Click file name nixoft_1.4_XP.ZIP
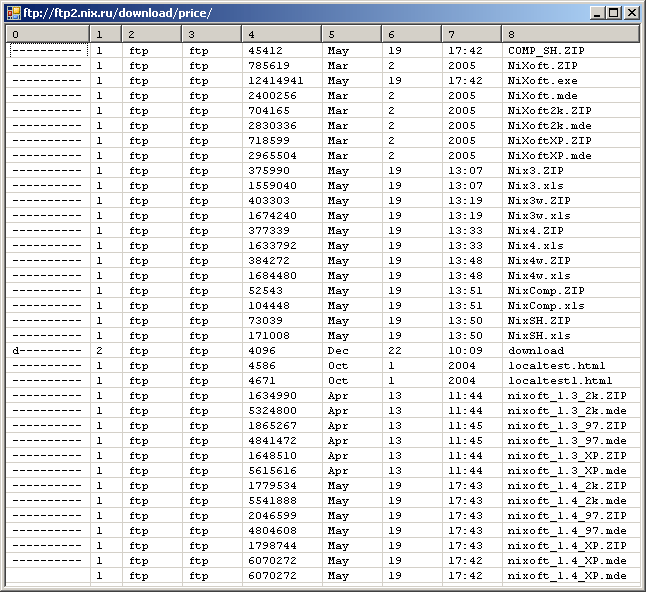646x592 pixels. (x=567, y=546)
